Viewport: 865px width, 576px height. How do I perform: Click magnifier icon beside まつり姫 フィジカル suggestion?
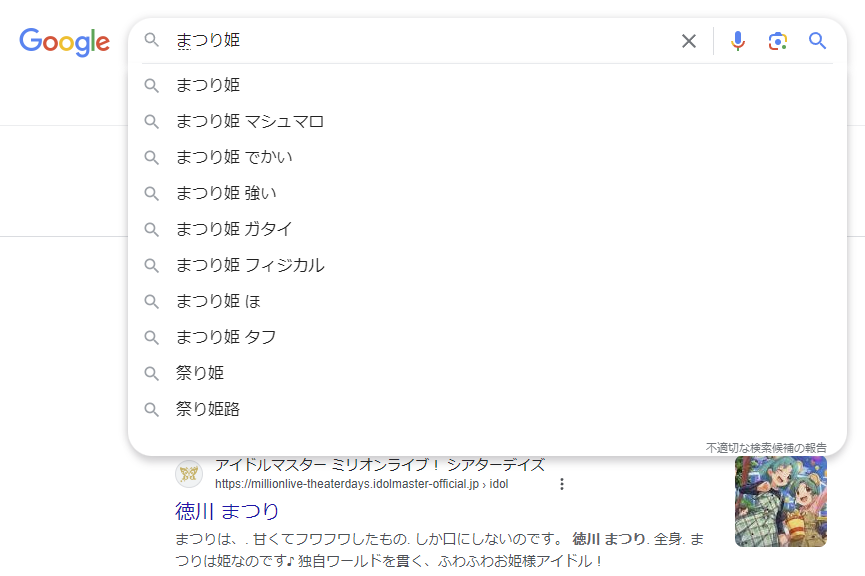152,265
